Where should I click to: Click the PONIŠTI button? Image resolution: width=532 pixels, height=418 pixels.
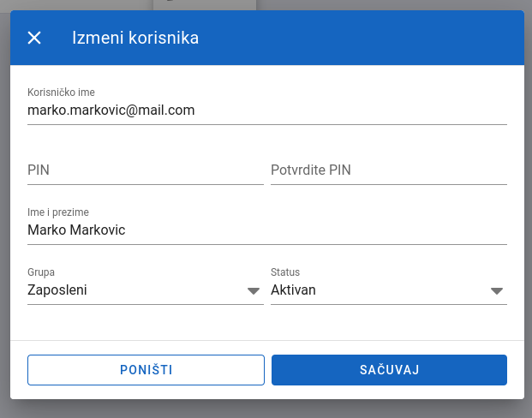point(146,370)
